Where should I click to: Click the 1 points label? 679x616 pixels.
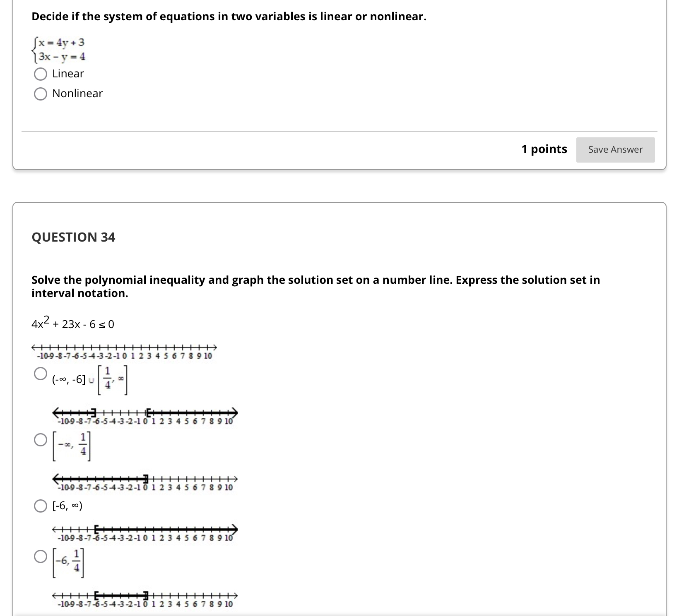[544, 149]
